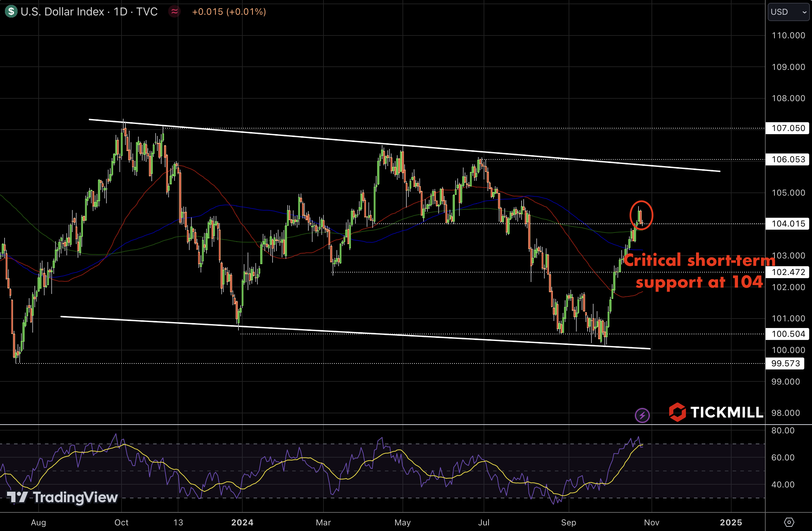Click the U.S. Dollar Index title
This screenshot has height=531, width=812.
[x=62, y=12]
